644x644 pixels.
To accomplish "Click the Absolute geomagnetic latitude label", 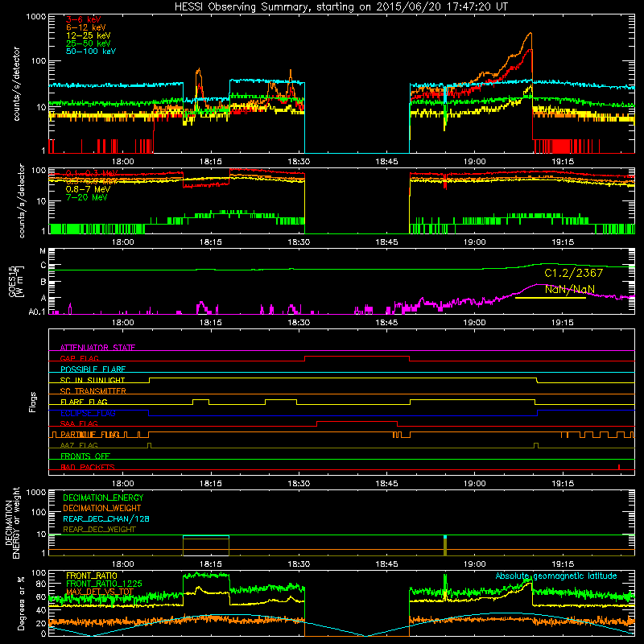I will point(556,576).
